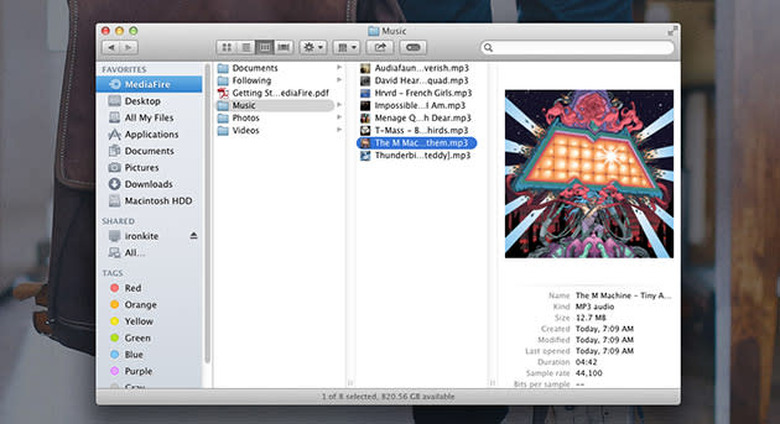
Task: Open the Arrange items dropdown
Action: click(x=347, y=47)
